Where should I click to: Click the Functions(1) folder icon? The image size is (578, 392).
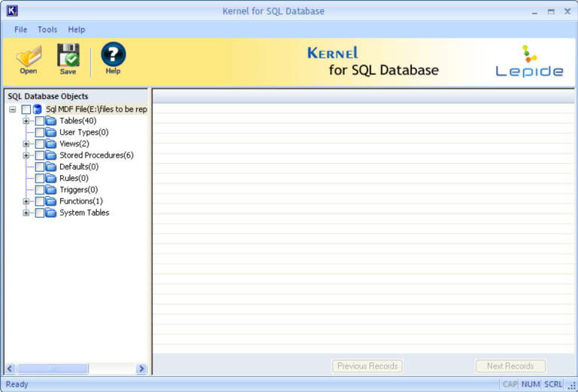pos(51,201)
